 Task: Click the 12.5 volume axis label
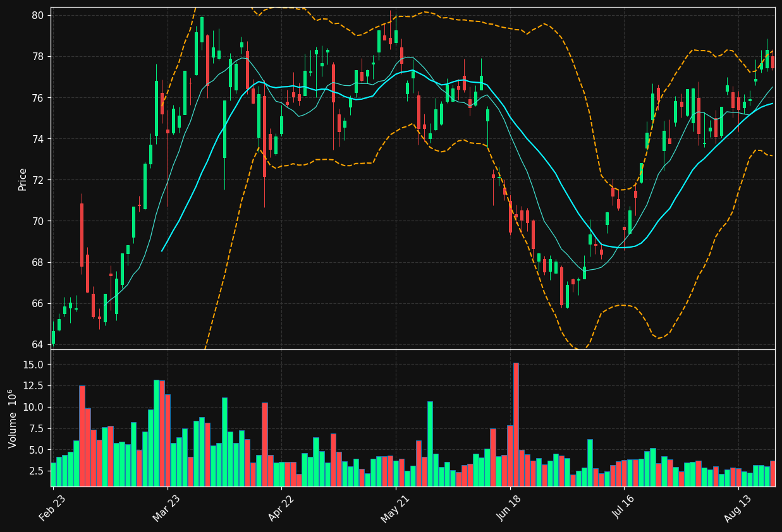tap(34, 386)
